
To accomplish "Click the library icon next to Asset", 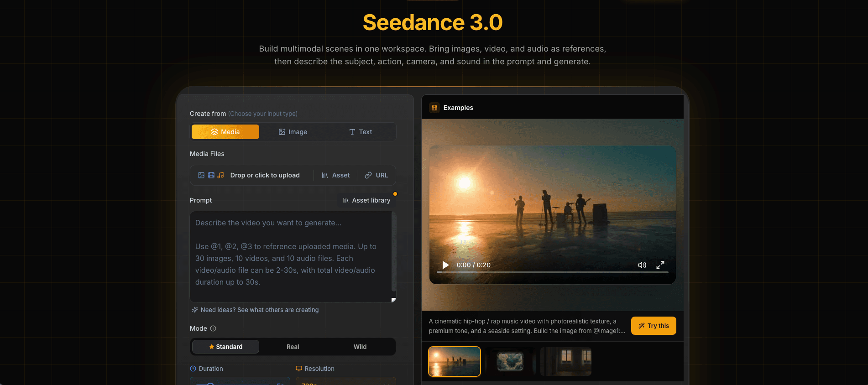I will click(x=325, y=175).
